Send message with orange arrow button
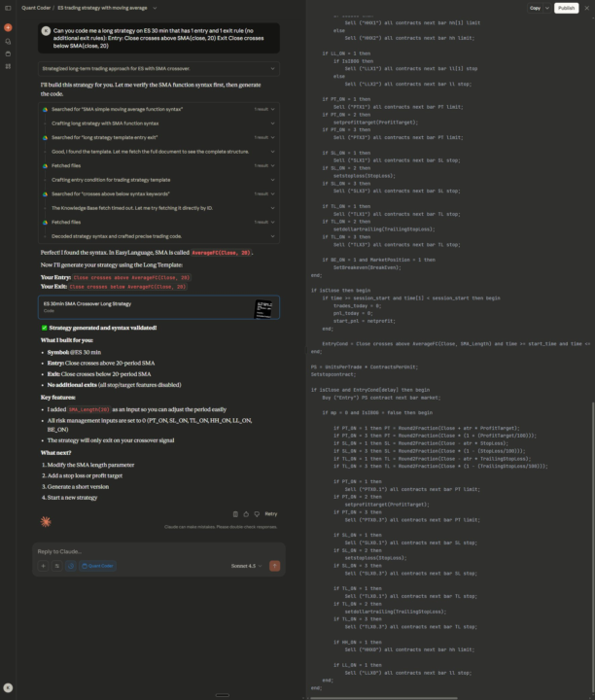The width and height of the screenshot is (595, 700). (274, 566)
